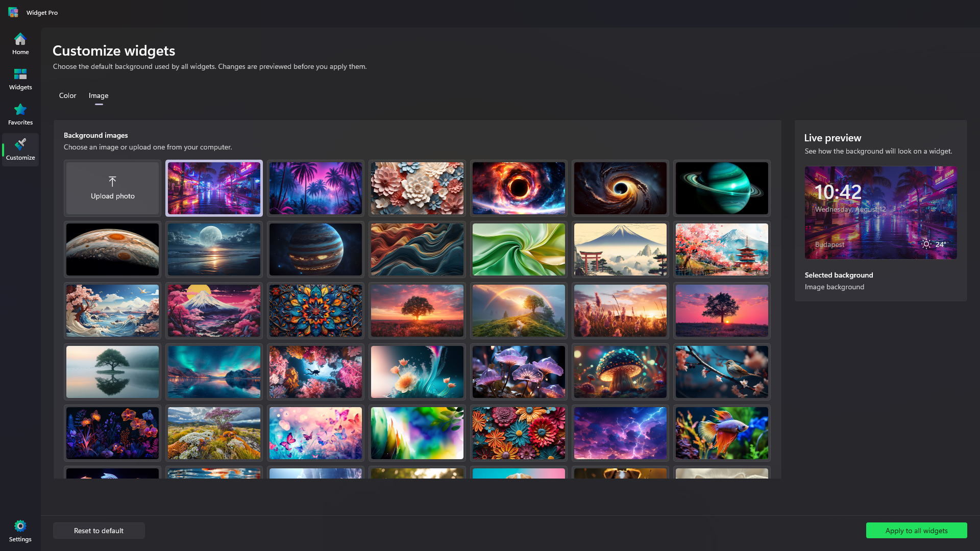The height and width of the screenshot is (551, 980).
Task: Select the teal ringed planet background
Action: (x=722, y=188)
